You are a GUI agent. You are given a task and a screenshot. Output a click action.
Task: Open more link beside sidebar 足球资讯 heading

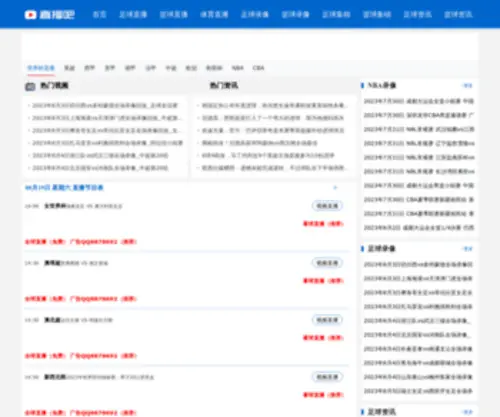(468, 412)
